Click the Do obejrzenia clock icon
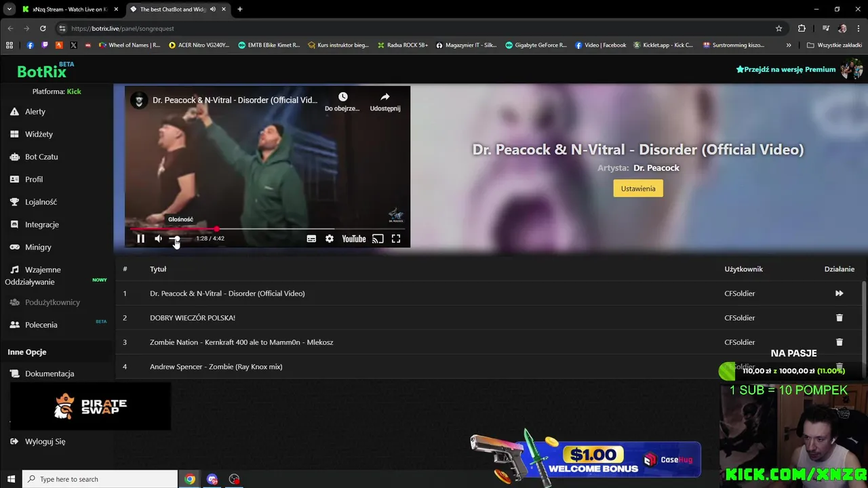This screenshot has width=868, height=488. tap(342, 98)
